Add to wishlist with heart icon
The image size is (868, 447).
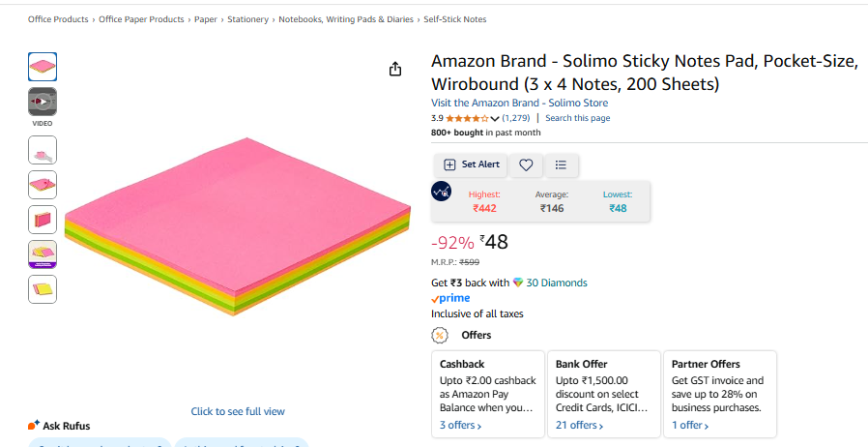pos(526,164)
